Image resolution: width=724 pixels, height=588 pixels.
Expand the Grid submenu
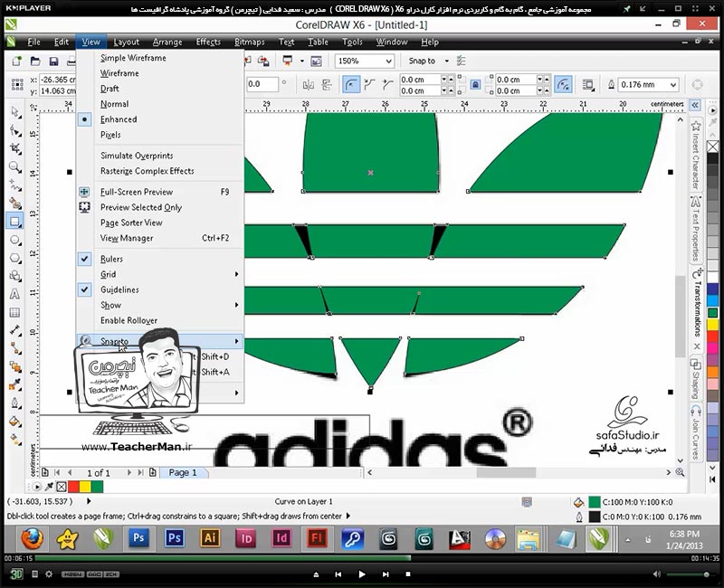[x=159, y=274]
